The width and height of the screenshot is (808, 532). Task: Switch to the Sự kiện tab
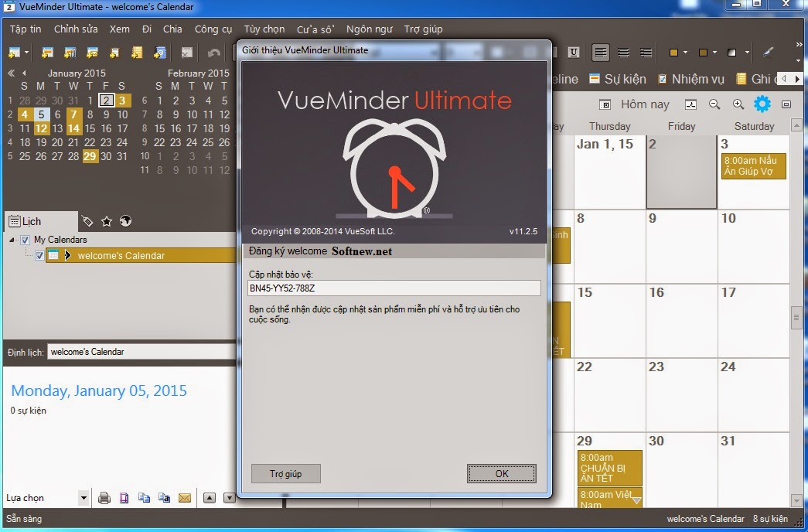coord(617,79)
